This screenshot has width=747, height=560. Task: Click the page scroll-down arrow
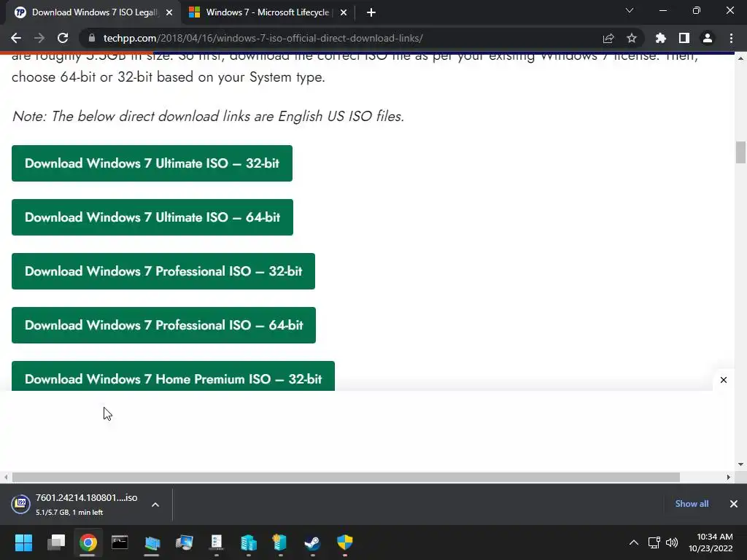(740, 464)
